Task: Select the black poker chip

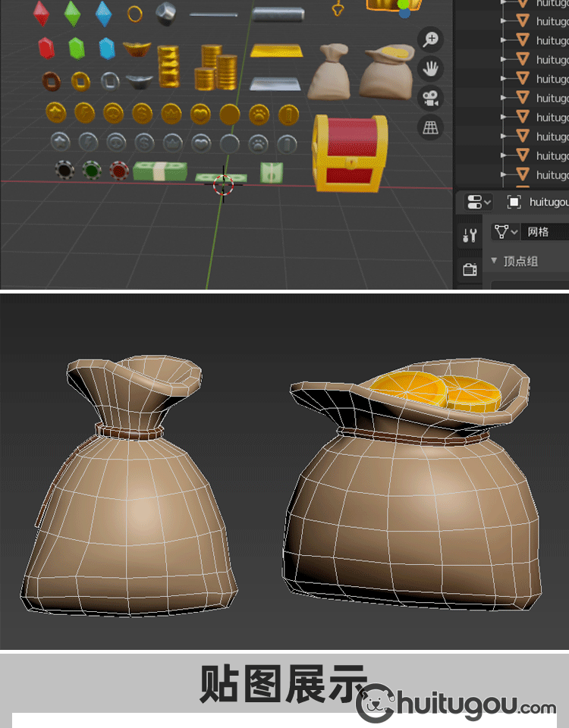Action: click(x=64, y=170)
